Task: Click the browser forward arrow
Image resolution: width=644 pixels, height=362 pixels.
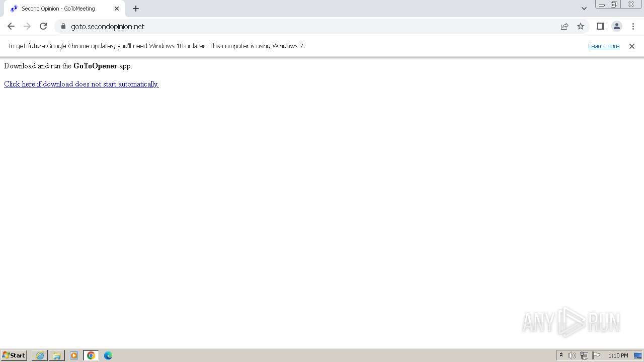Action: click(x=27, y=26)
